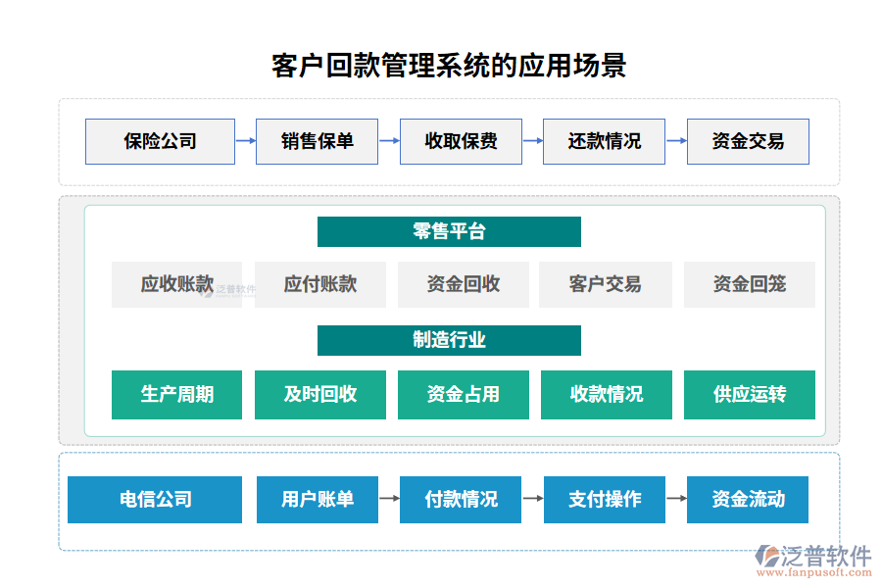This screenshot has width=882, height=588.
Task: Click the 收款情况 box
Action: [606, 394]
